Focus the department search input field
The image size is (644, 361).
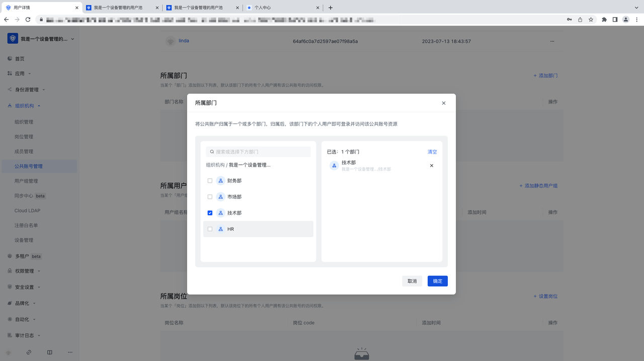[x=262, y=152]
